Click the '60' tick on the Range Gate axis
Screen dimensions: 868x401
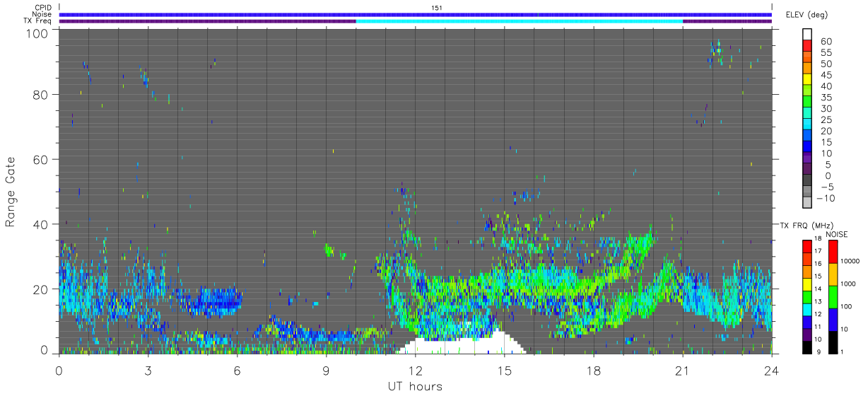tap(41, 159)
